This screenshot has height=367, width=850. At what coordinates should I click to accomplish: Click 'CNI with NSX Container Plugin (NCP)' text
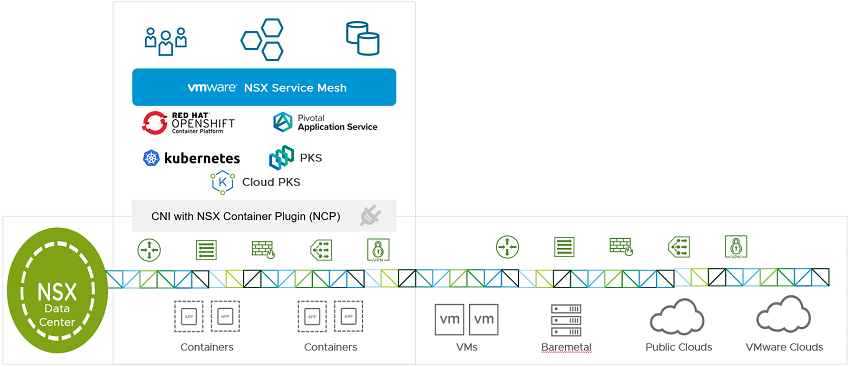pos(246,216)
